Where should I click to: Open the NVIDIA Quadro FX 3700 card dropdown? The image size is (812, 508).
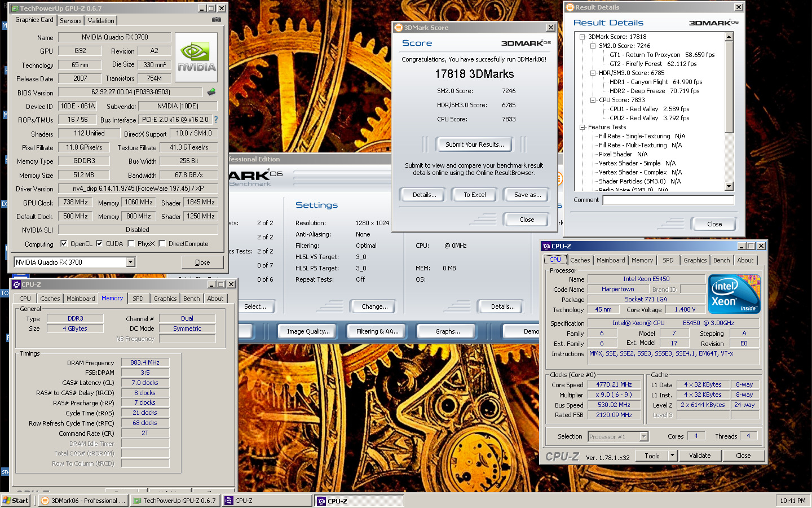[131, 262]
